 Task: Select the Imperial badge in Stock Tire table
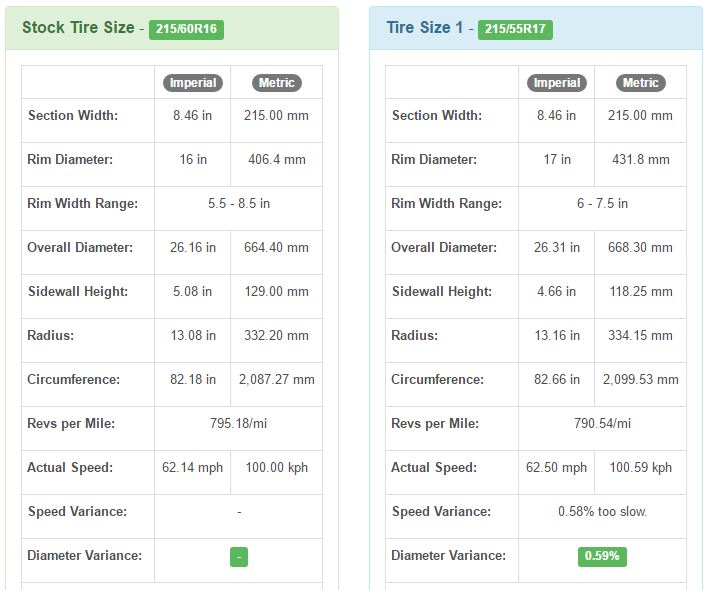point(193,83)
